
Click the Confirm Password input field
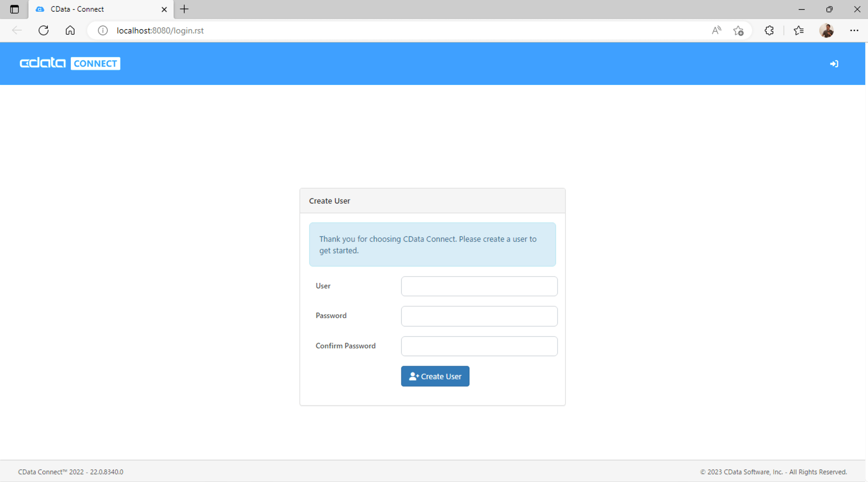479,346
